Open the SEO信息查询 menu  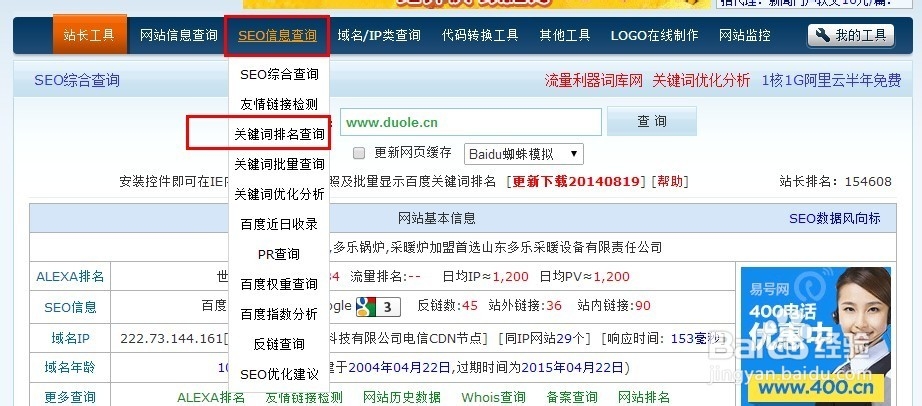pyautogui.click(x=278, y=35)
